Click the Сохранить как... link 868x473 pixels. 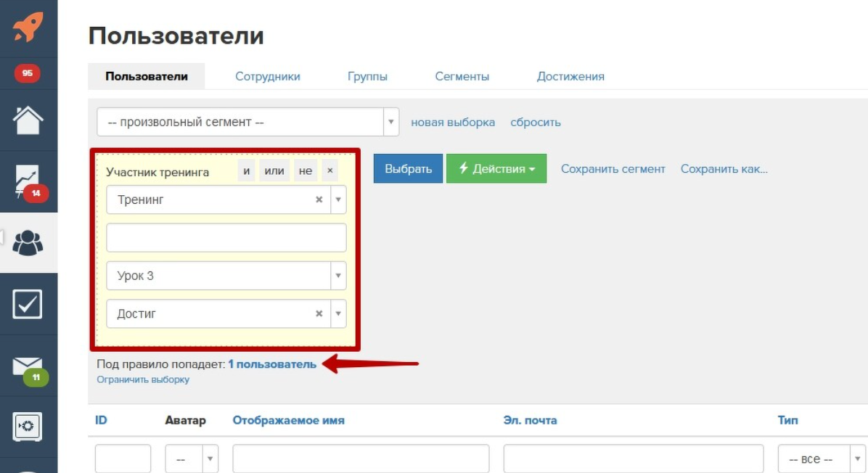click(x=724, y=169)
